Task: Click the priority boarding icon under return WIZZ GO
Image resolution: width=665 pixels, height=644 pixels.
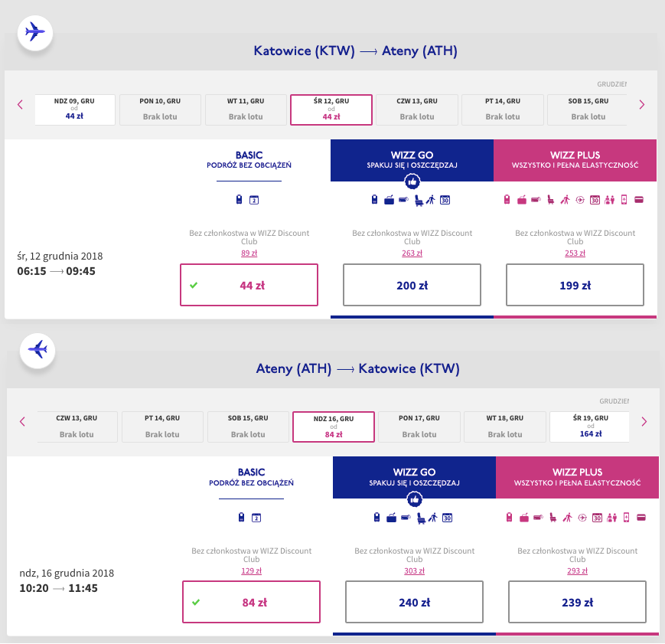Action: coord(432,517)
